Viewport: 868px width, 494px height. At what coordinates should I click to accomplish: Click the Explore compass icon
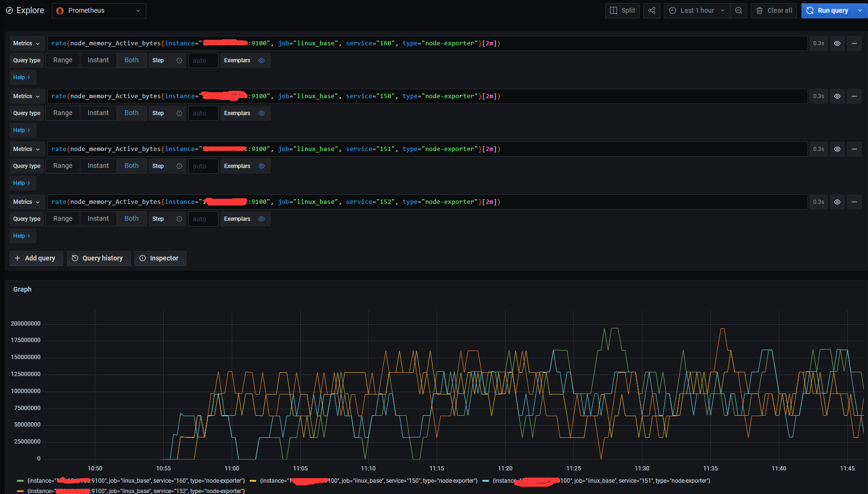click(10, 10)
